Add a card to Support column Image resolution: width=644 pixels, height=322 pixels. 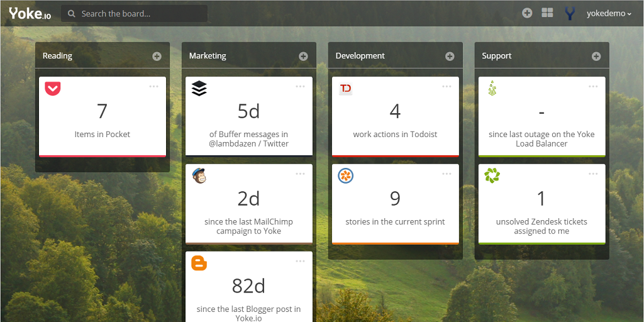point(596,56)
